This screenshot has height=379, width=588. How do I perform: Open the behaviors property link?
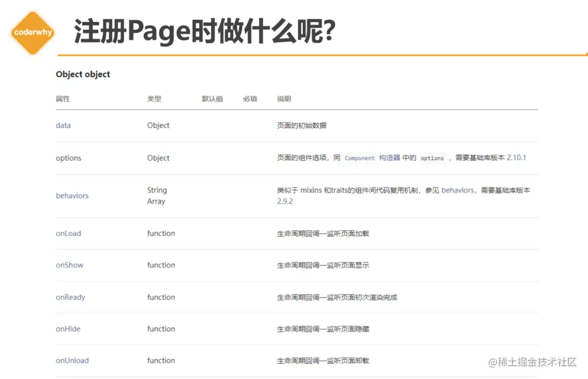[72, 196]
